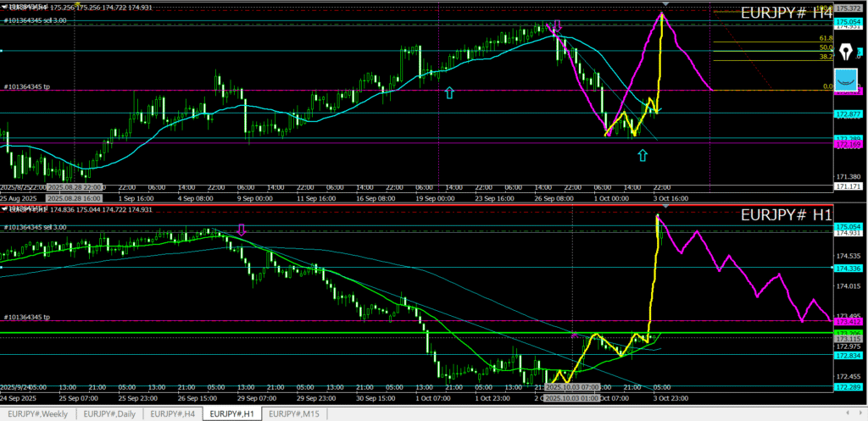Screen dimensions: 868x421
Task: Click the #101364345 tp label on H4 chart
Action: click(27, 86)
